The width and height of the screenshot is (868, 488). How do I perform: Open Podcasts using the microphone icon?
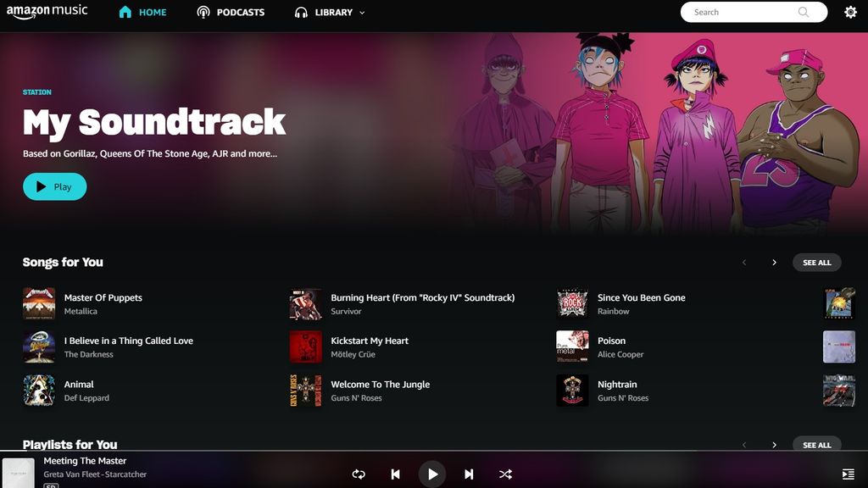pyautogui.click(x=203, y=12)
